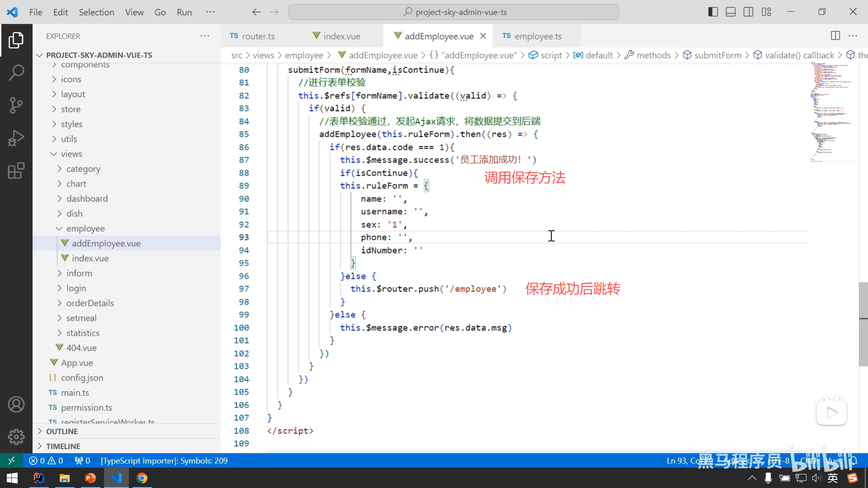The width and height of the screenshot is (868, 488).
Task: Expand the OUTLINE section
Action: click(x=62, y=432)
